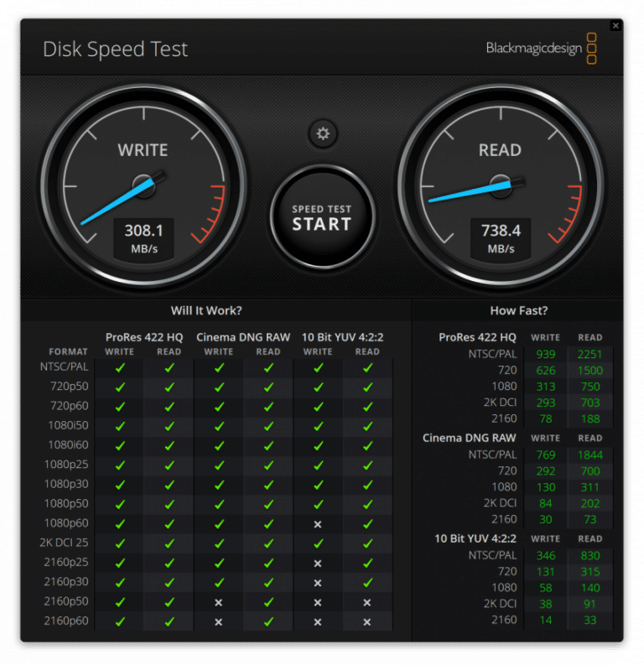Click the Cinema DNG RAW column header in Will It Work
The height and width of the screenshot is (665, 644).
(x=243, y=338)
